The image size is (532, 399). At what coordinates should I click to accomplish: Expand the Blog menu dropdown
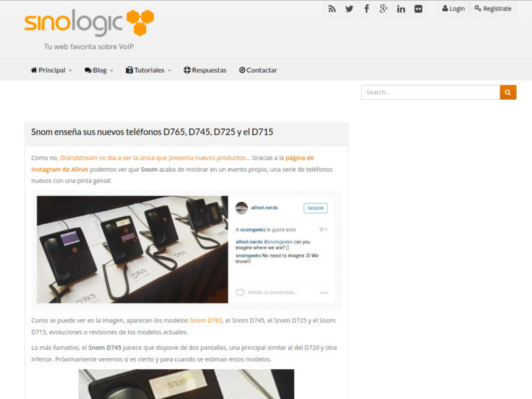tap(98, 70)
